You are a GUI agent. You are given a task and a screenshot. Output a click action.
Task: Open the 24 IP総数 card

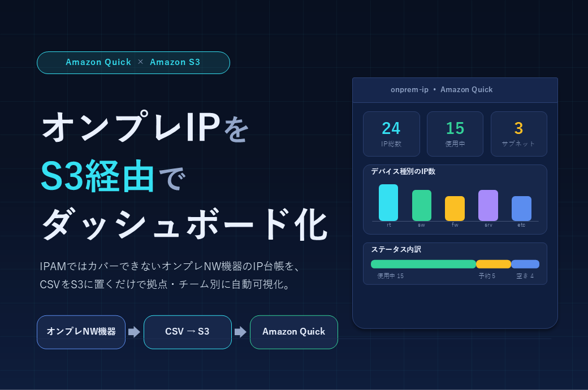tap(391, 134)
